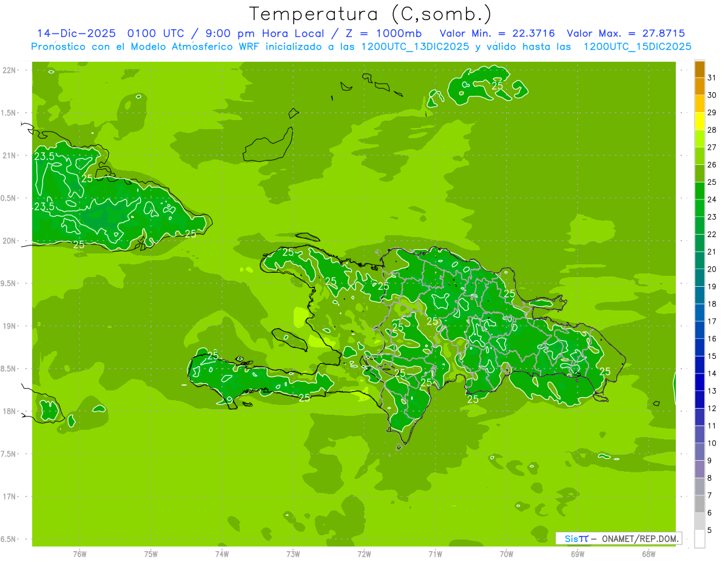Pick the brown-orange swatch above 31
728x562 pixels.
[x=699, y=69]
